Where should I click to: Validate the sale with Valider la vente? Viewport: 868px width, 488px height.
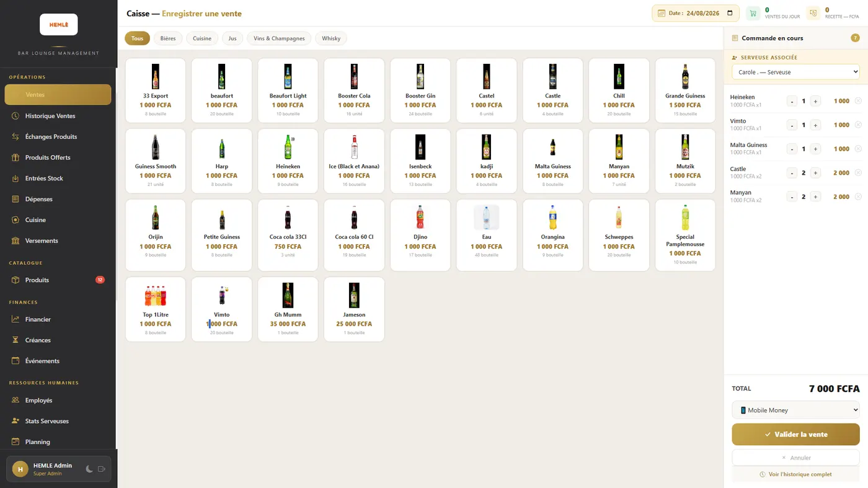pos(795,434)
